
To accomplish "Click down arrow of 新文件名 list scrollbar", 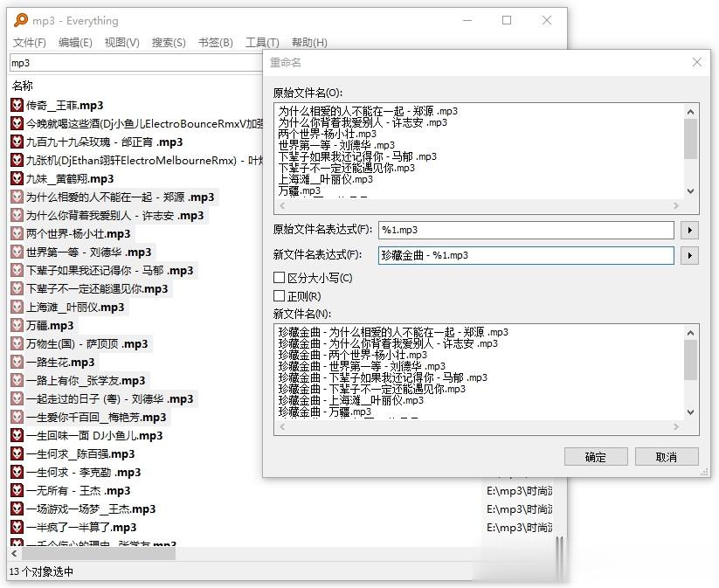I will (x=690, y=412).
